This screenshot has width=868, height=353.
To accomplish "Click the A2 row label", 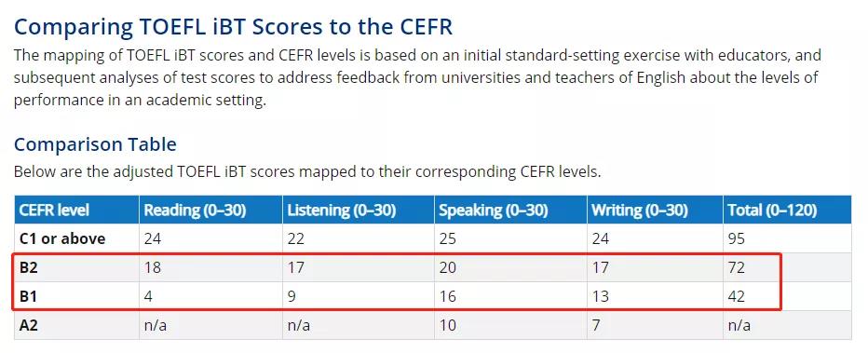I will click(x=28, y=325).
